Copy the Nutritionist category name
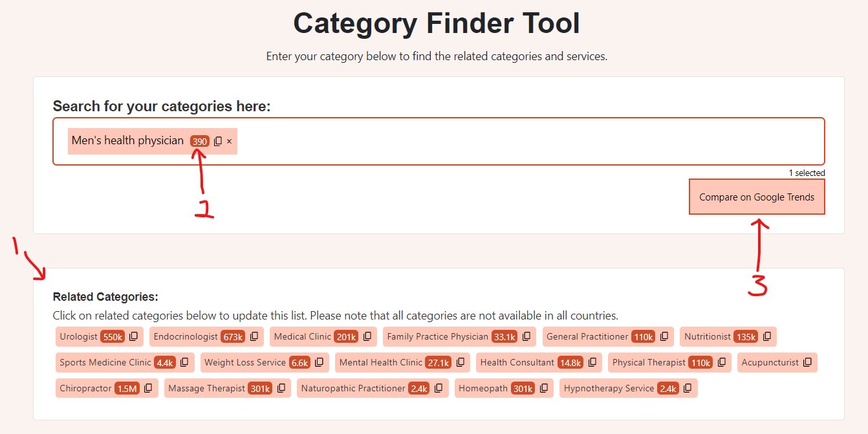This screenshot has height=434, width=868. pyautogui.click(x=767, y=336)
